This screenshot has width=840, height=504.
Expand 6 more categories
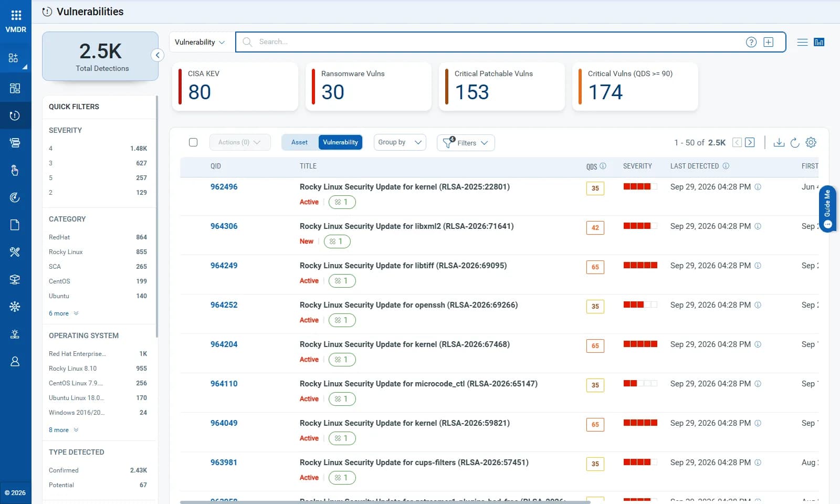point(64,313)
